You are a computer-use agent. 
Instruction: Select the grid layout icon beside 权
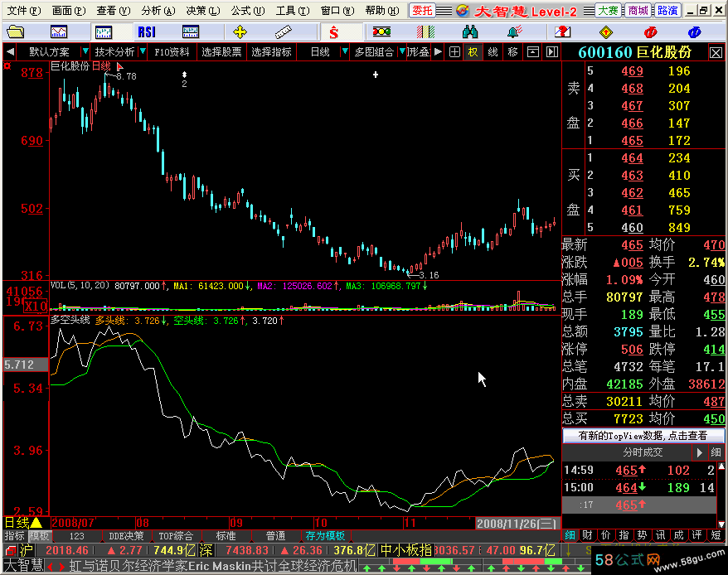pos(454,51)
